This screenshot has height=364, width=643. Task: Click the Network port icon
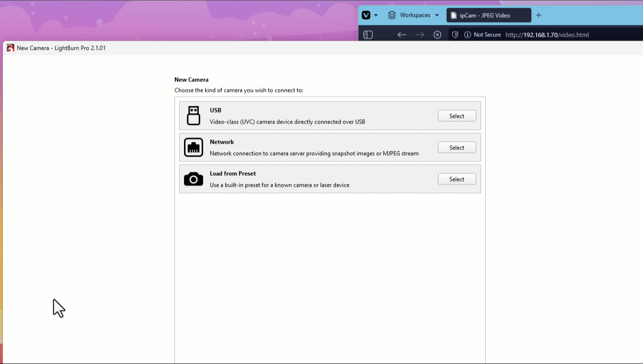tap(194, 148)
